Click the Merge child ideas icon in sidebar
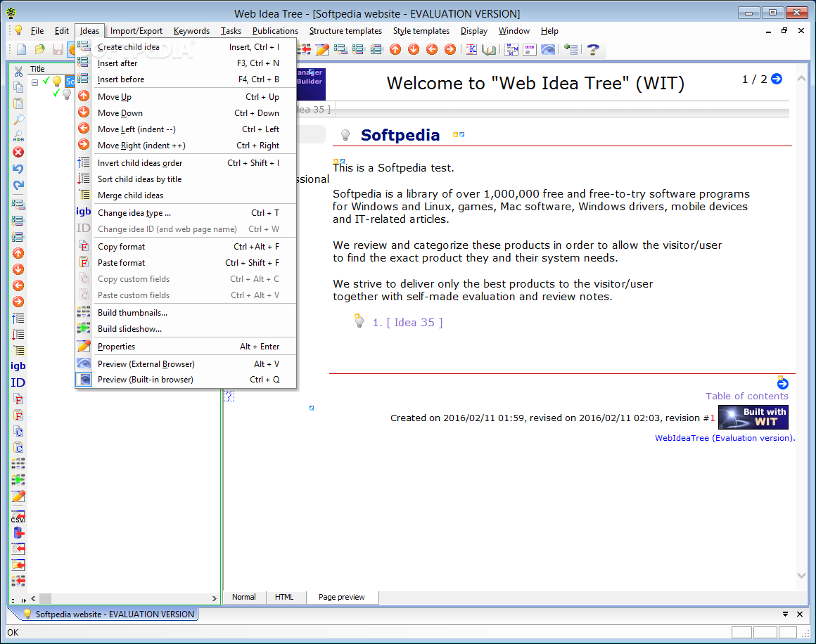The image size is (816, 644). click(18, 350)
